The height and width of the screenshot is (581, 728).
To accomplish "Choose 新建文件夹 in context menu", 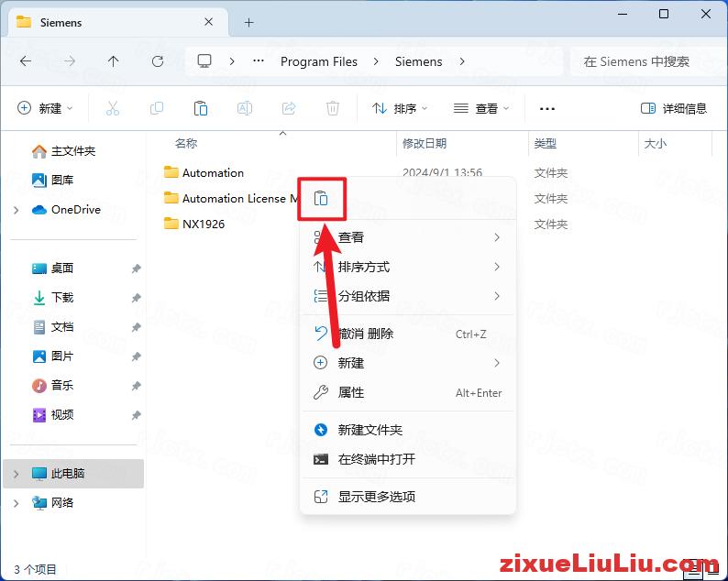I will click(x=408, y=430).
